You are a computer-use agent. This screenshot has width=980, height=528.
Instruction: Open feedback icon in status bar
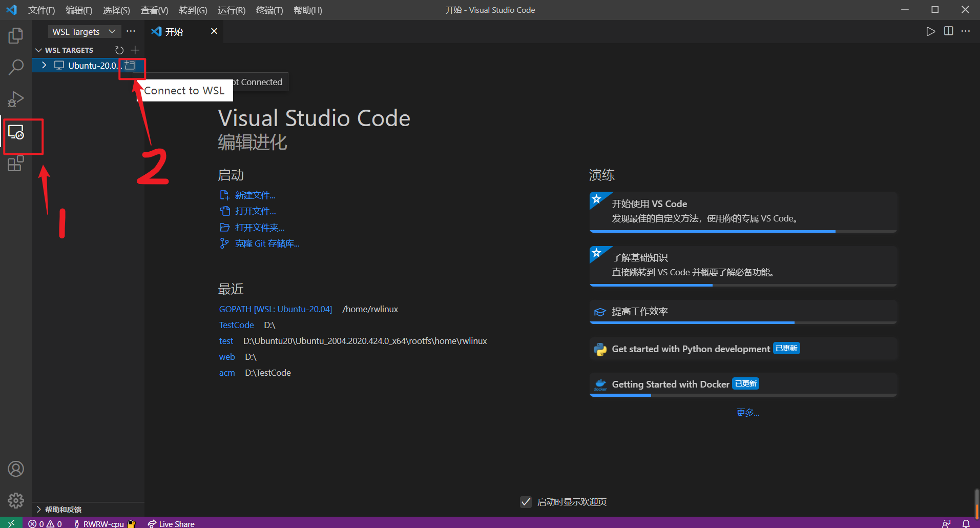tap(946, 523)
